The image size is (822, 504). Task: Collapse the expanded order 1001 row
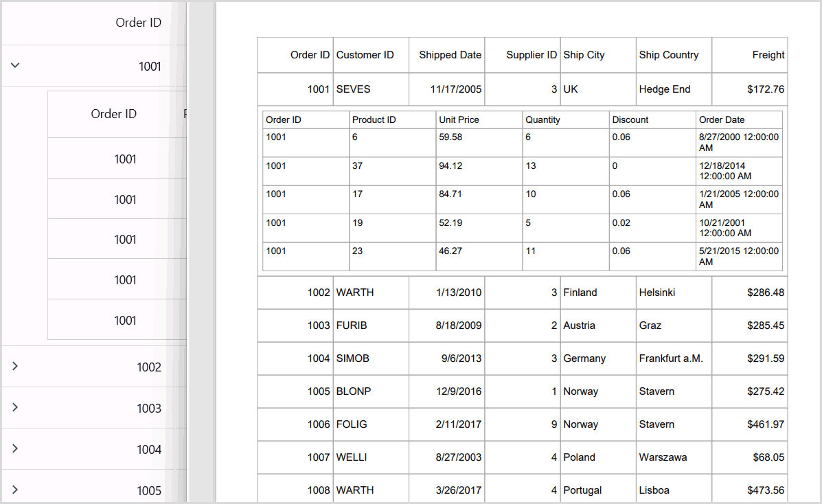coord(15,65)
